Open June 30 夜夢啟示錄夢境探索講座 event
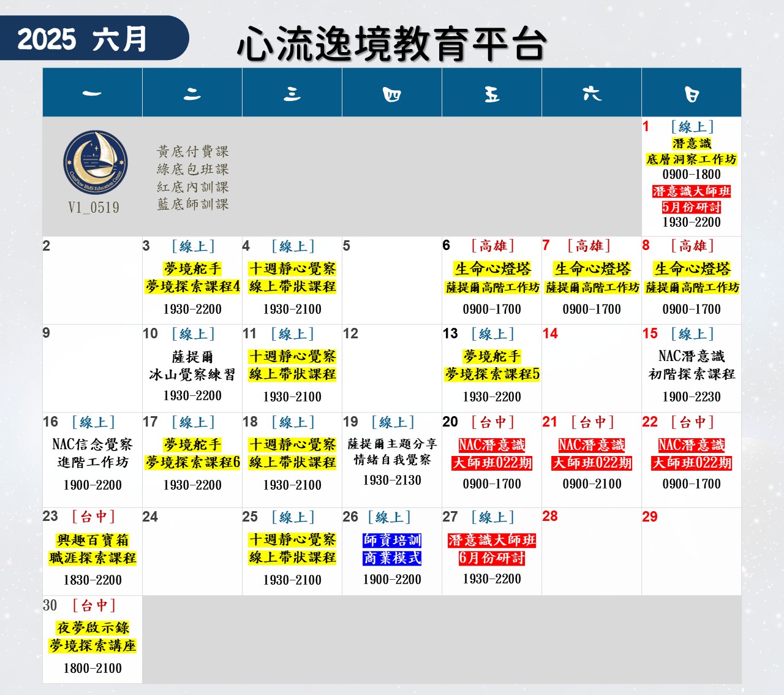This screenshot has width=784, height=695. 92,637
